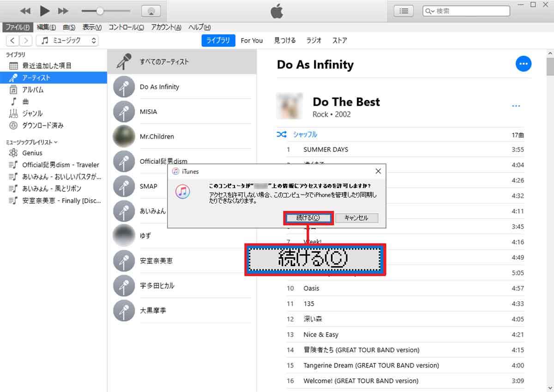Open the コントロール(C) menu
This screenshot has width=554, height=392.
(x=126, y=27)
